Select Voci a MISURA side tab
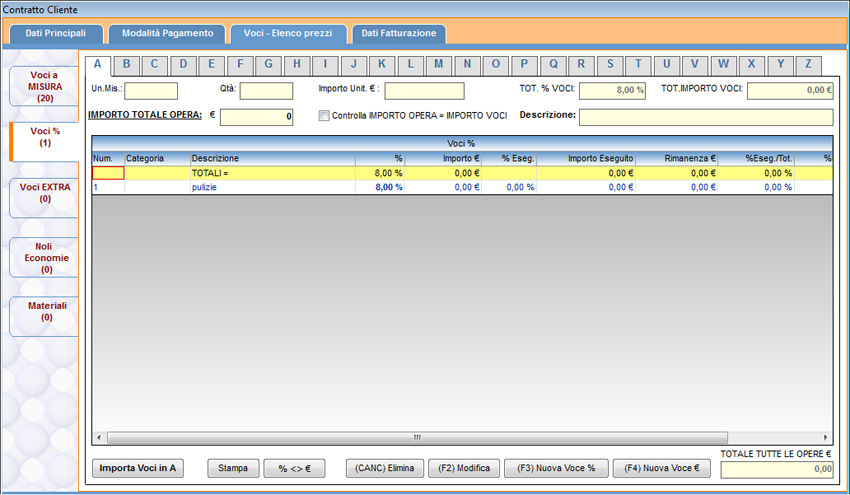This screenshot has height=495, width=850. (x=44, y=87)
